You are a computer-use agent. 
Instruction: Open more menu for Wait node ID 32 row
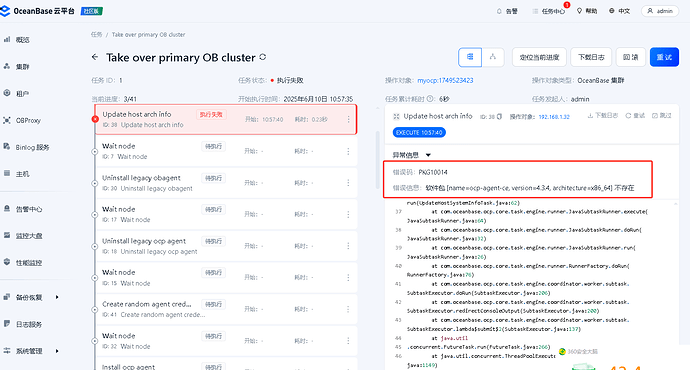coord(348,341)
